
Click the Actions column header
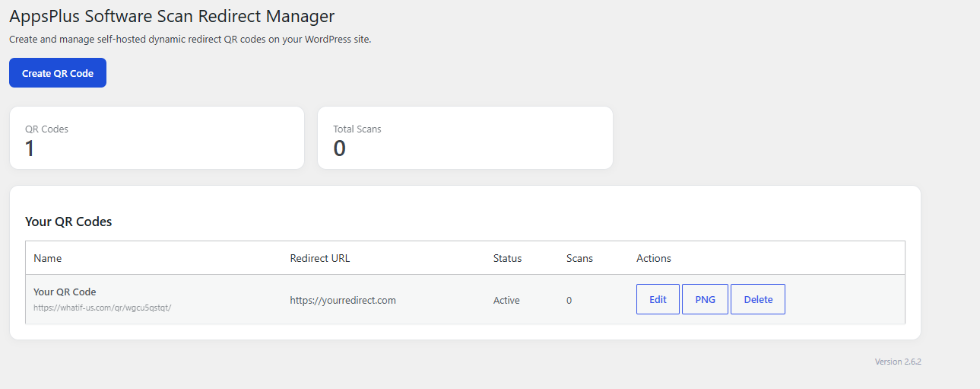tap(654, 258)
